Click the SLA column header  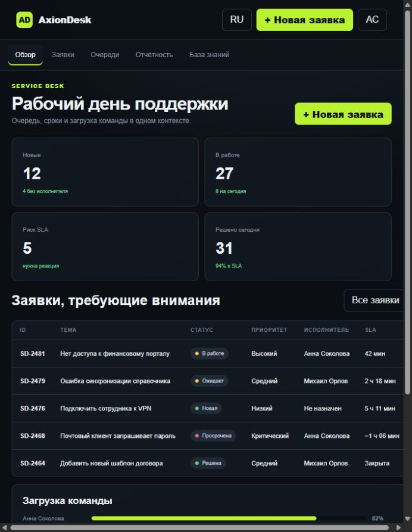(x=370, y=330)
